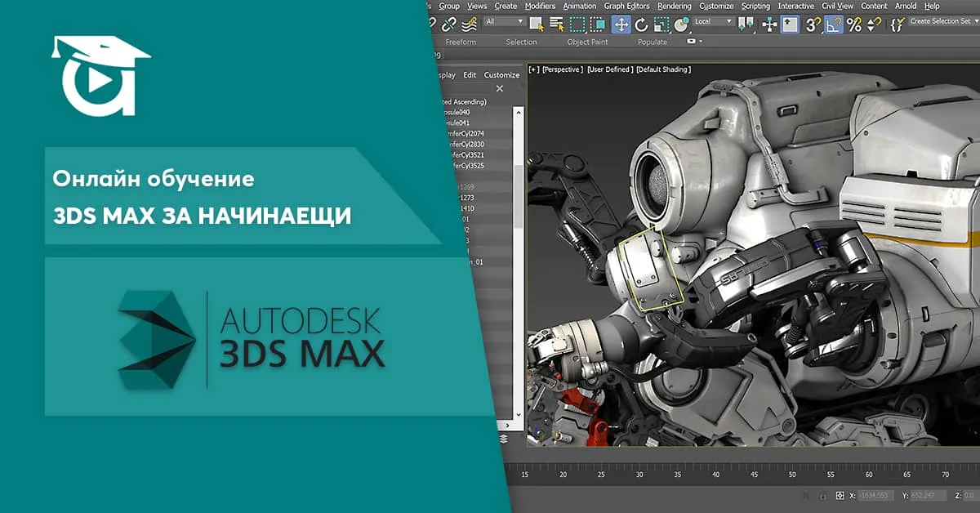980x513 pixels.
Task: Activate the Select and Rotate tool
Action: click(641, 24)
